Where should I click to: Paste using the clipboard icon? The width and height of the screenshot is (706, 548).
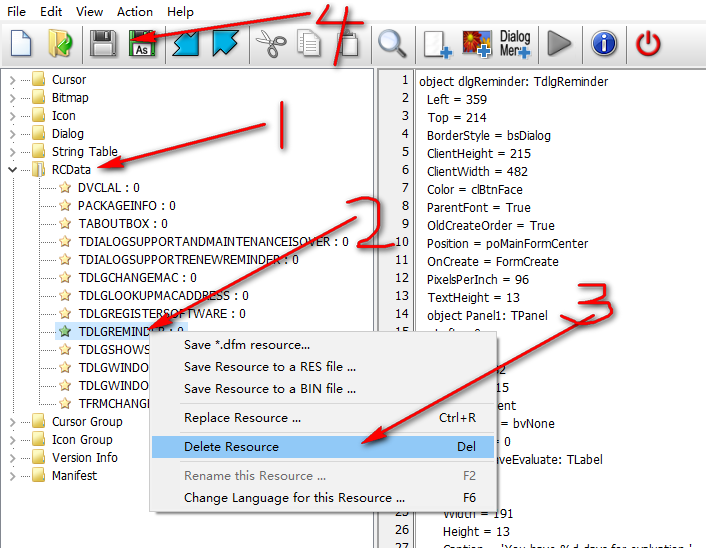(x=348, y=43)
